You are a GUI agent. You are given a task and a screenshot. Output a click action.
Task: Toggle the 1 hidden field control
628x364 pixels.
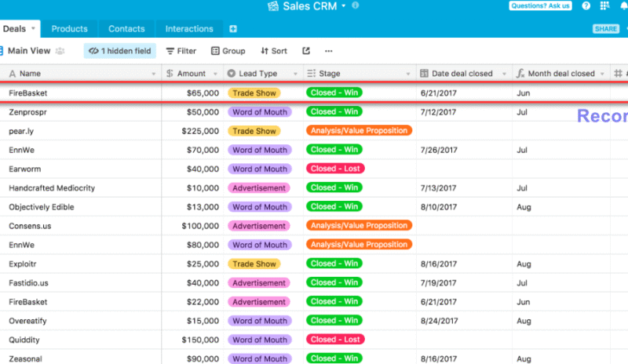pos(119,51)
